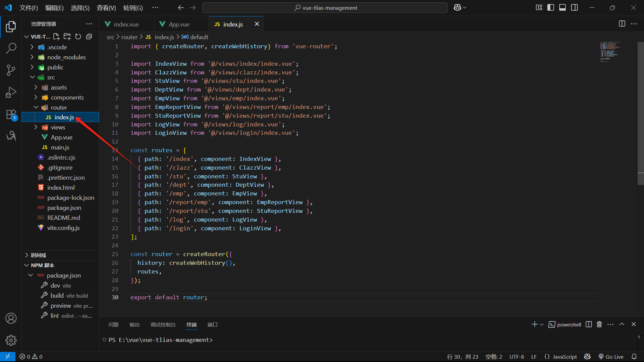
Task: Open Run and Debug view
Action: (x=11, y=92)
